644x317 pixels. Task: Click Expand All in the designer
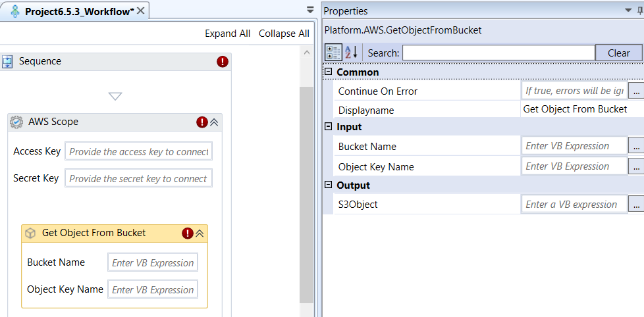tap(228, 34)
